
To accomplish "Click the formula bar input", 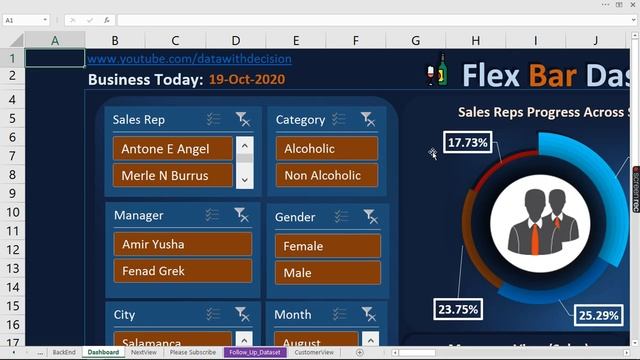I will click(x=373, y=20).
